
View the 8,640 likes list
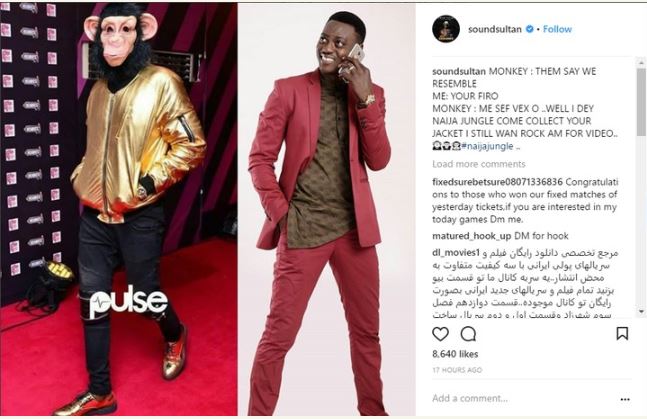coord(455,354)
